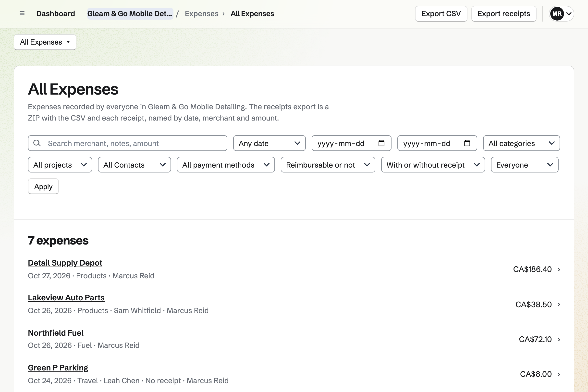The height and width of the screenshot is (392, 588).
Task: Open the end date calendar picker icon
Action: tap(467, 143)
